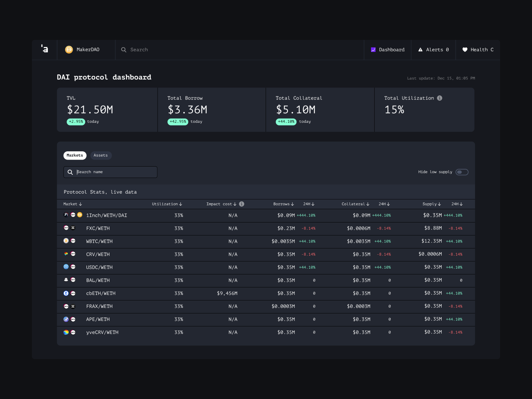Viewport: 532px width, 399px height.
Task: Click the $12.35M supply value
Action: pyautogui.click(x=432, y=241)
